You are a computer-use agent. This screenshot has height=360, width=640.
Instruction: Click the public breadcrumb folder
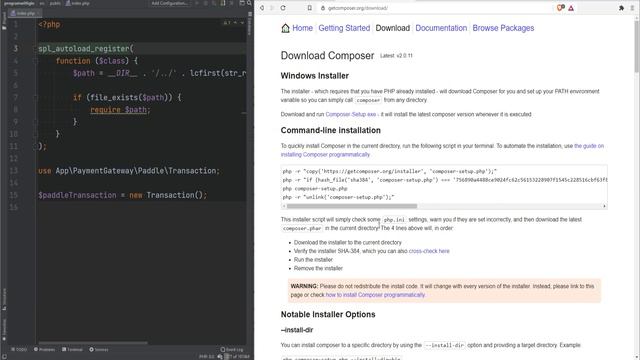(55, 3)
